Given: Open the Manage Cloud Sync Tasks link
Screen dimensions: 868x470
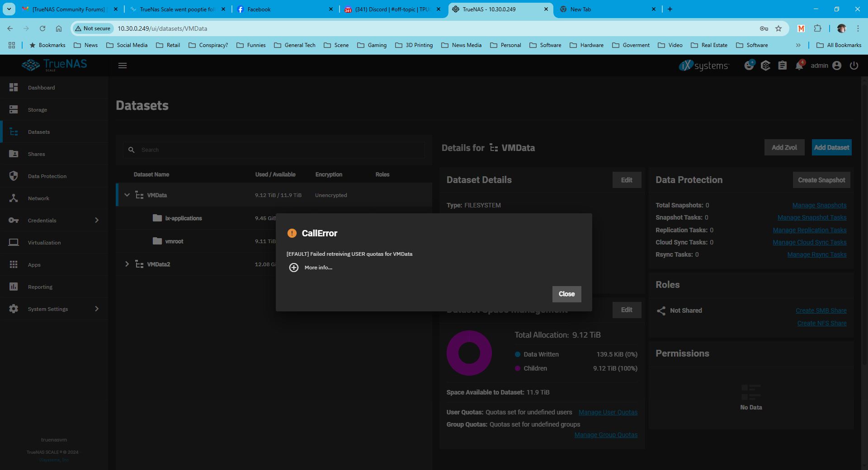Looking at the screenshot, I should 810,242.
